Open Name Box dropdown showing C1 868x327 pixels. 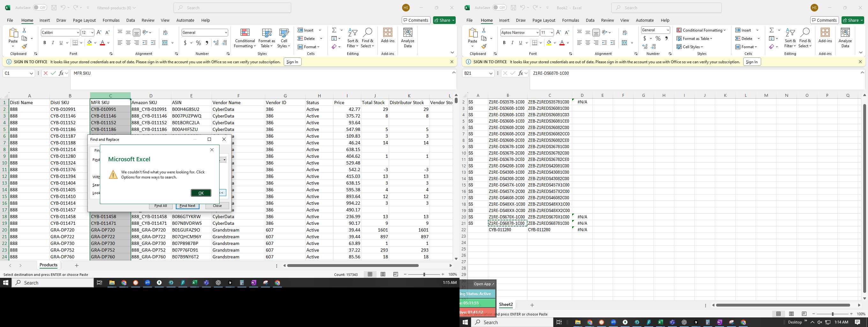31,73
